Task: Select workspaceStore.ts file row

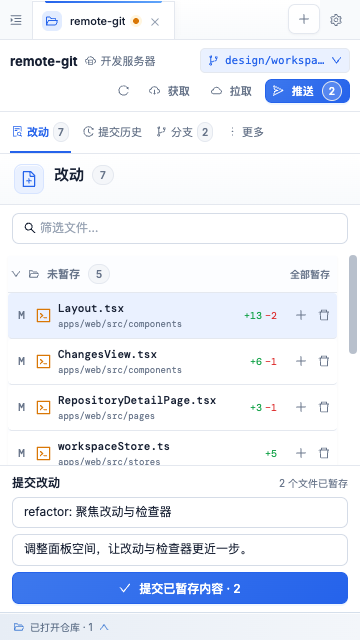Action: [172, 449]
